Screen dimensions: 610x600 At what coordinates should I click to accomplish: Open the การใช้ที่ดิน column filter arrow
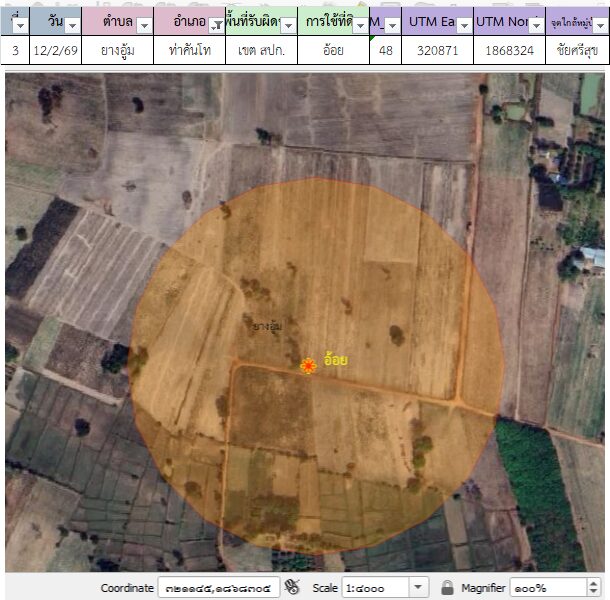coord(359,24)
